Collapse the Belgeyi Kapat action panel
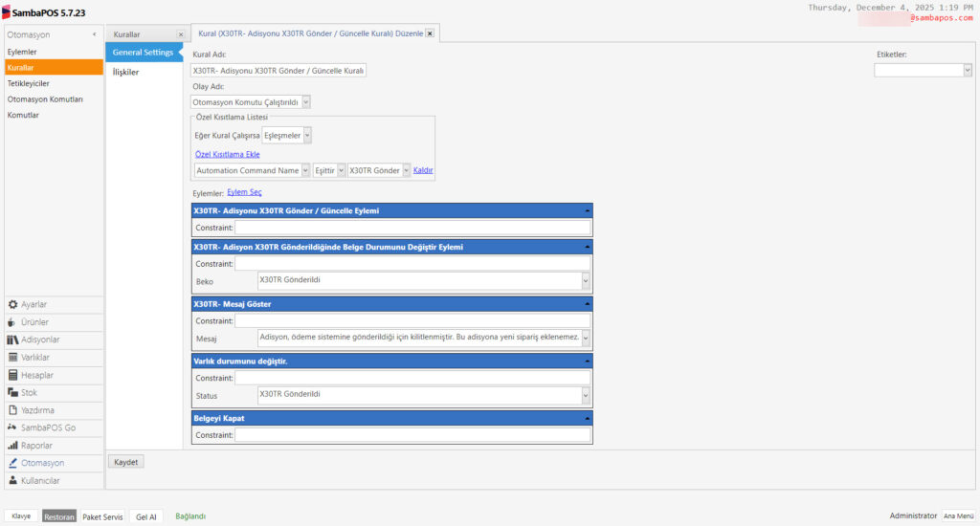This screenshot has width=980, height=526. pos(586,418)
